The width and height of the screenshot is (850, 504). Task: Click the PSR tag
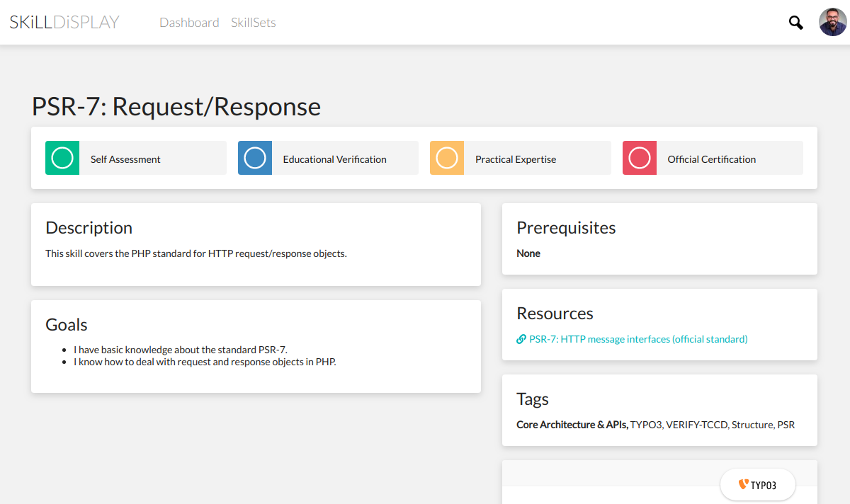[x=786, y=425]
